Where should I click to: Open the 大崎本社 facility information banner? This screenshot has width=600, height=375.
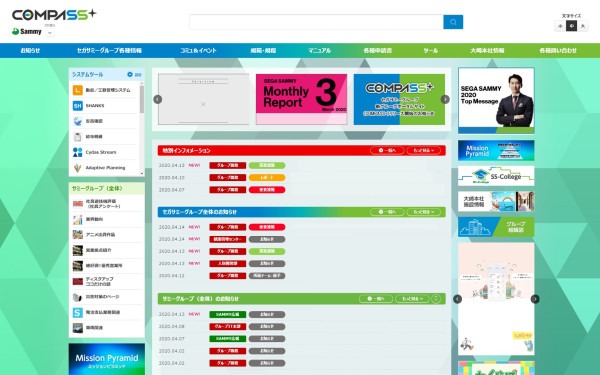[496, 201]
